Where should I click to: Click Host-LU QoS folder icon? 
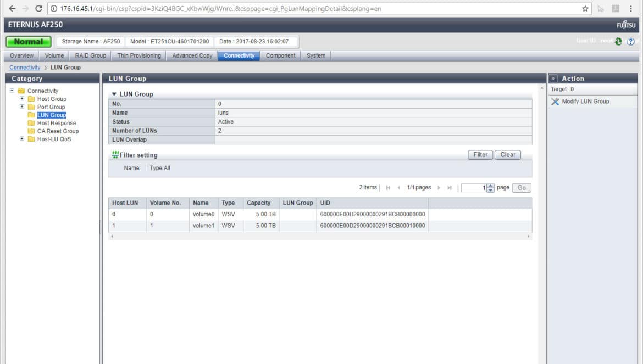31,139
